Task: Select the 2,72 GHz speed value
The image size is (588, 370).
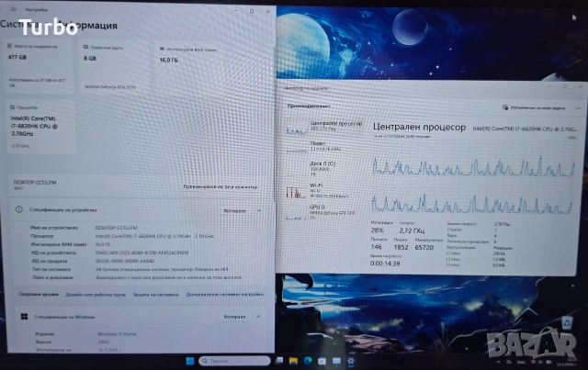Action: (412, 230)
